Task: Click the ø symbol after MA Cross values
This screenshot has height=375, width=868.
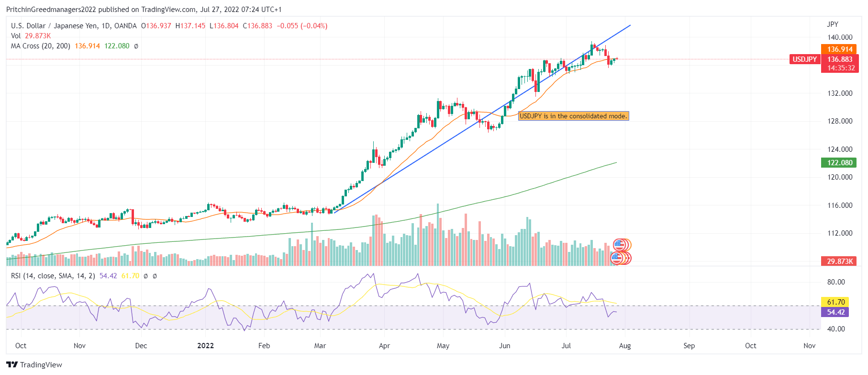Action: (x=136, y=46)
